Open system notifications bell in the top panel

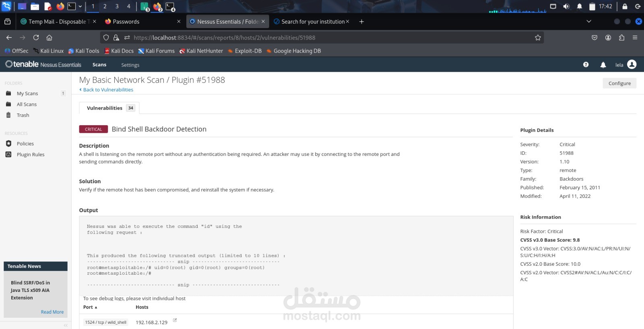pyautogui.click(x=580, y=6)
